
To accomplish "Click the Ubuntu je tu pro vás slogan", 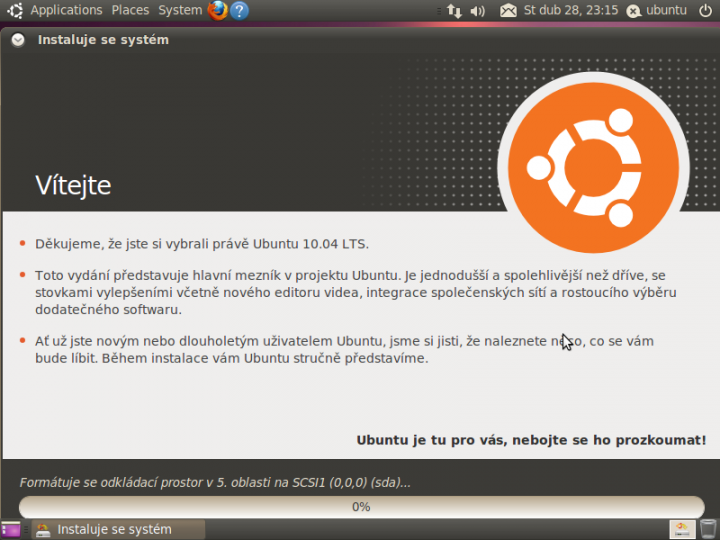I will click(x=531, y=440).
